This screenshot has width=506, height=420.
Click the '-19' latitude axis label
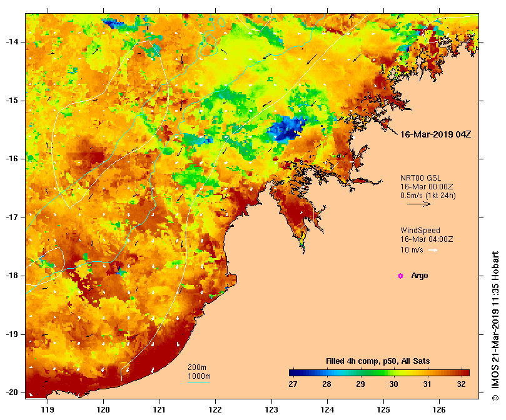coord(12,334)
